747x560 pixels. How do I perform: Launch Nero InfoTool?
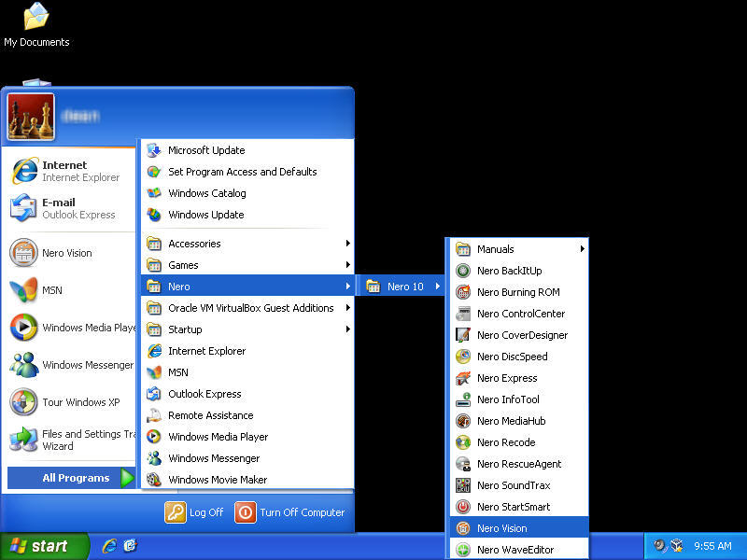coord(519,399)
